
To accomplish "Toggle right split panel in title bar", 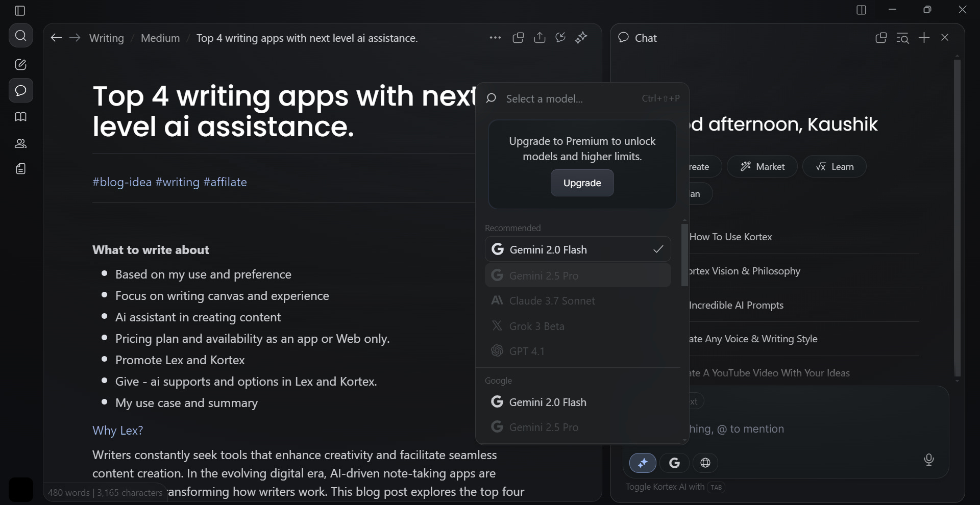I will (x=862, y=10).
